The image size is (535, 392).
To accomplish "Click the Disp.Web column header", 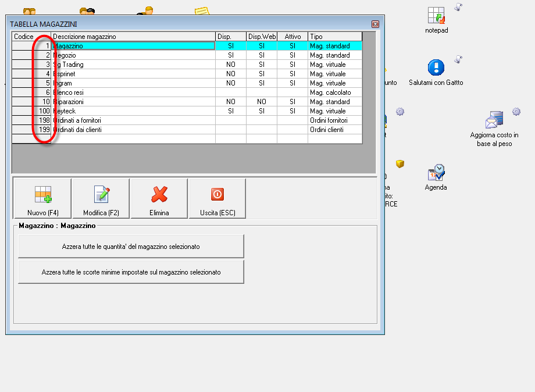I will tap(262, 37).
